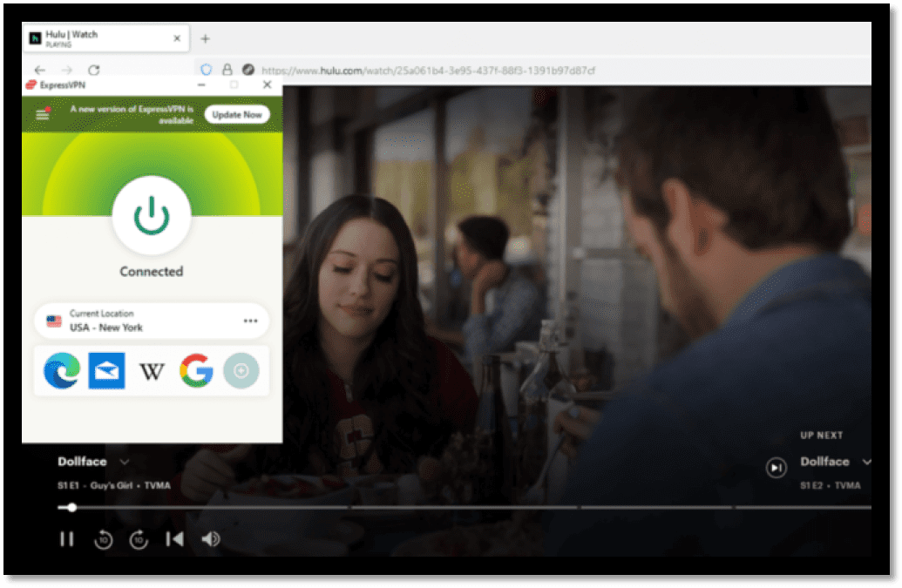Add a new shortcut with the plus icon
Viewport: 902px width, 588px height.
241,371
